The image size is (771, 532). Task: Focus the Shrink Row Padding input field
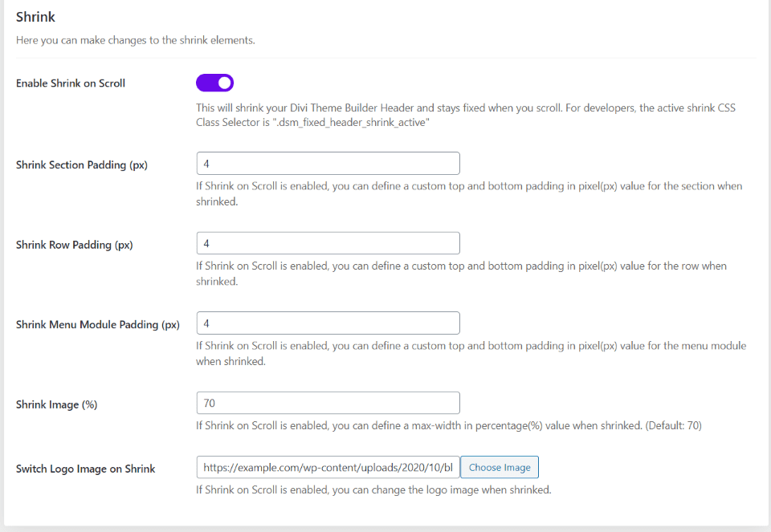[x=328, y=243]
